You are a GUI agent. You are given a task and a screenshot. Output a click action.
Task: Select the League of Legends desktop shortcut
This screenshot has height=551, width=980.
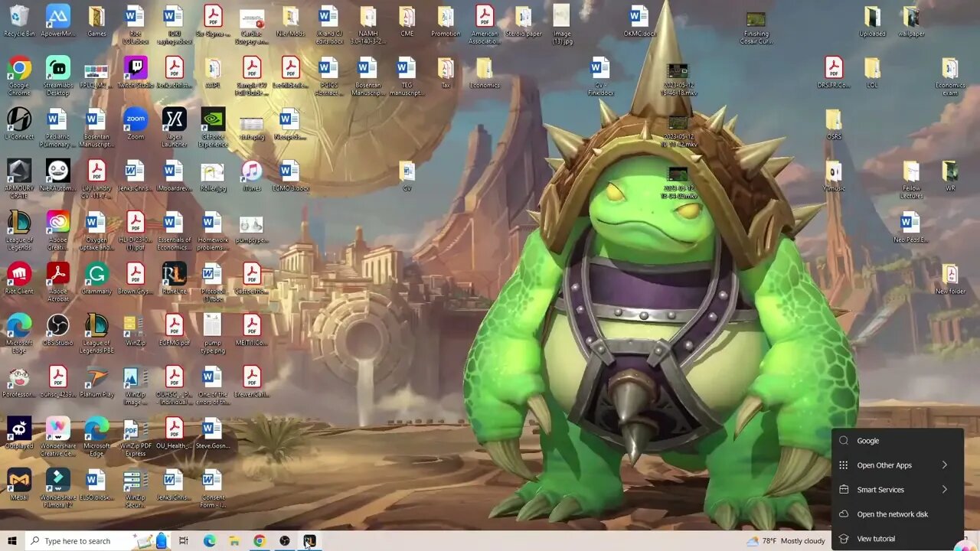(19, 230)
